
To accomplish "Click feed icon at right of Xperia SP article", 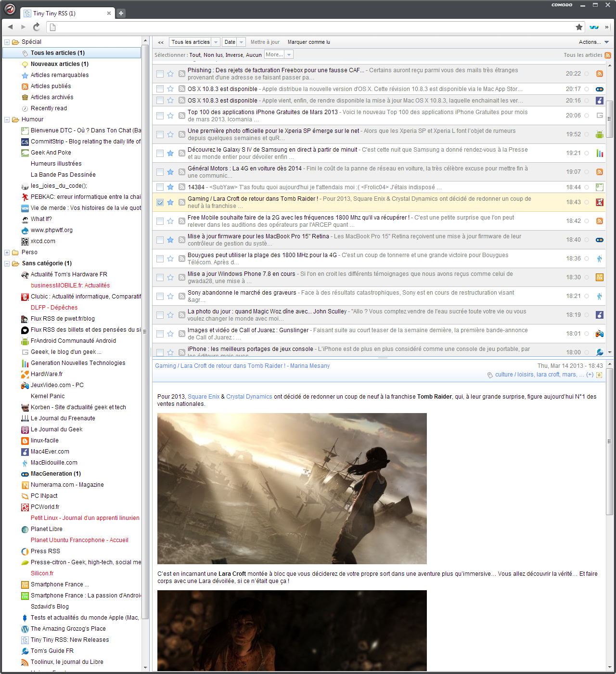I will tap(600, 134).
